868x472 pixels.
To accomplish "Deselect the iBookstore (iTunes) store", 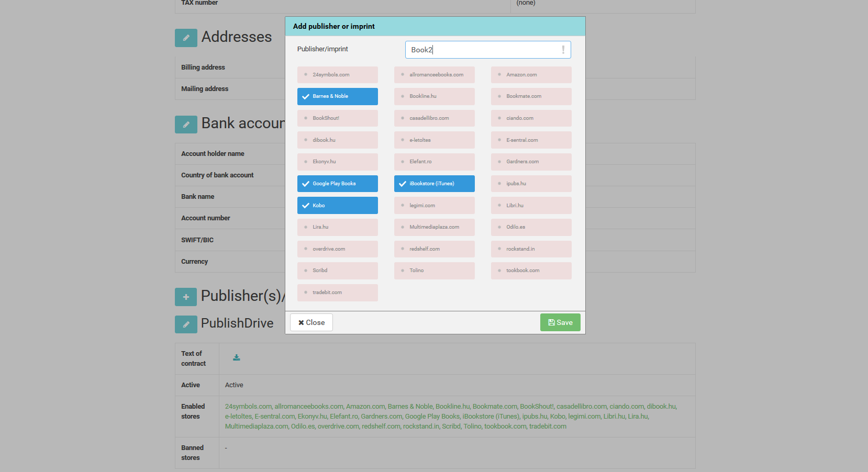I will pos(435,184).
